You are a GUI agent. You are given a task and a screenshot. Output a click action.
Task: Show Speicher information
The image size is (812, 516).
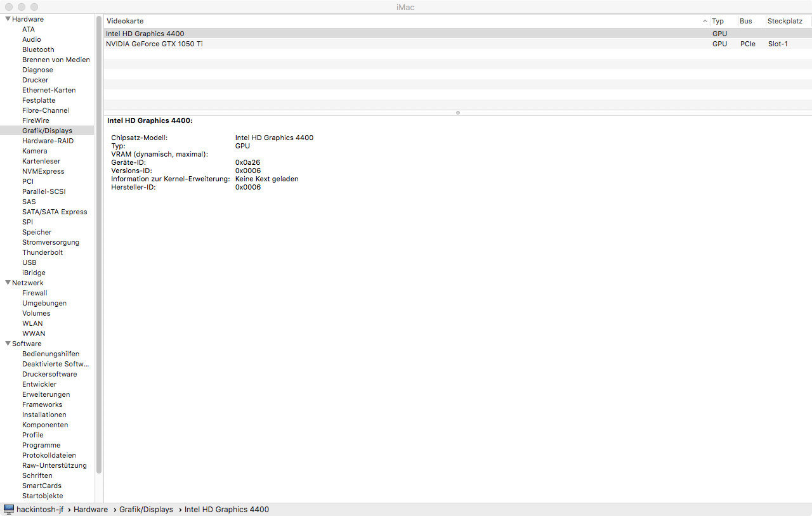click(x=37, y=232)
